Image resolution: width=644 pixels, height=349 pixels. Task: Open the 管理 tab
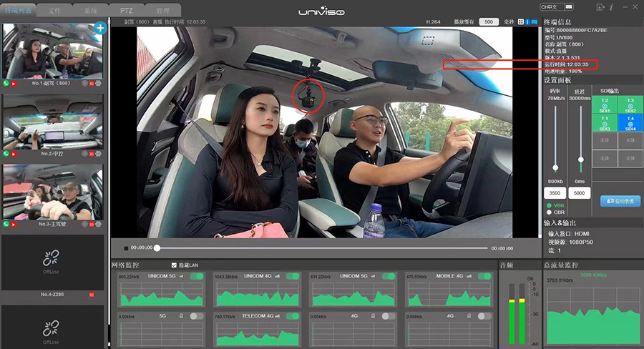point(163,10)
